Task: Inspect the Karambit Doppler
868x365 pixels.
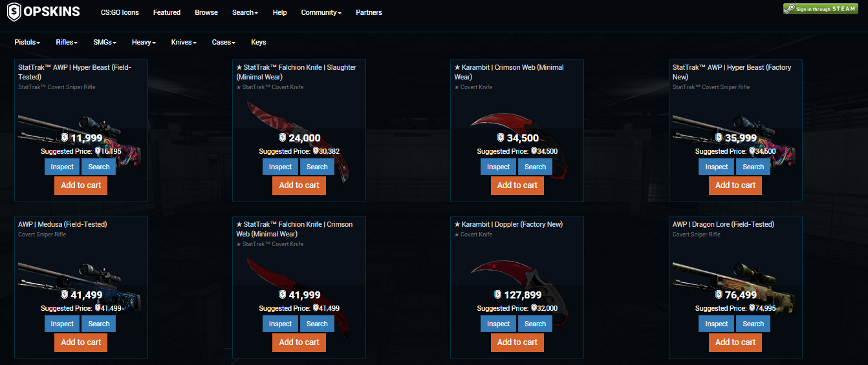Action: (498, 324)
